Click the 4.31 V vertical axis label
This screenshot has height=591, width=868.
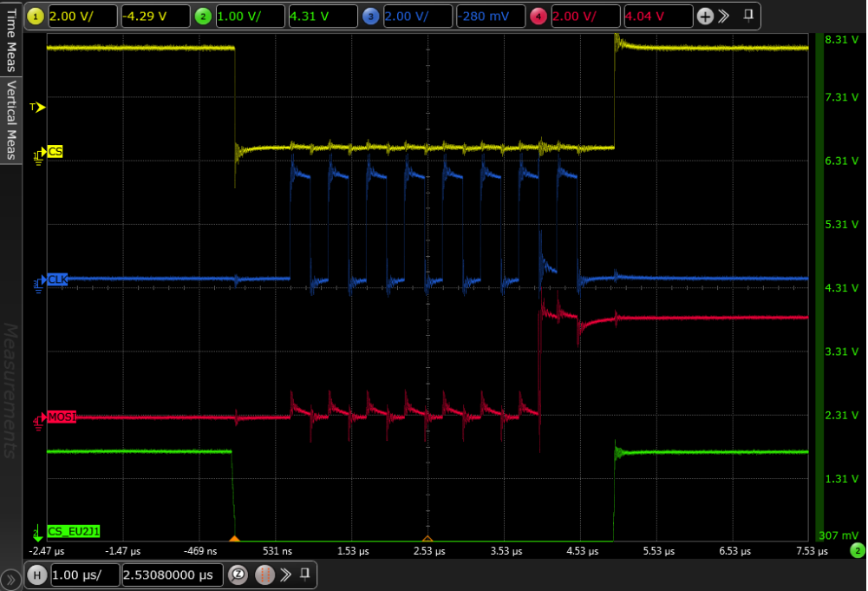click(841, 288)
